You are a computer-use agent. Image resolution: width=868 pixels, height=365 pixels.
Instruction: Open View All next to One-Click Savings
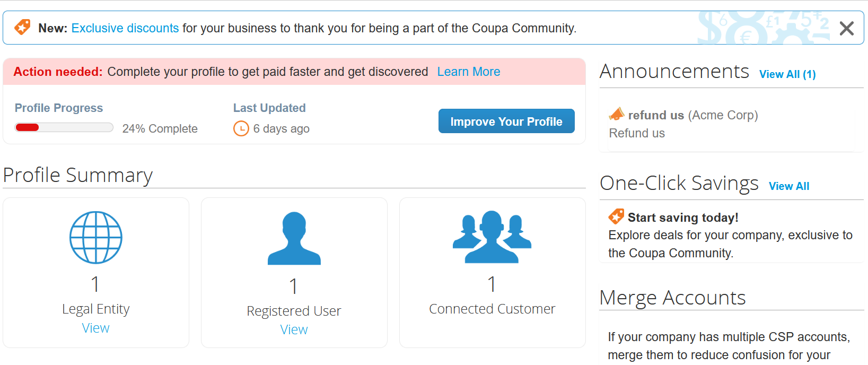pos(789,186)
